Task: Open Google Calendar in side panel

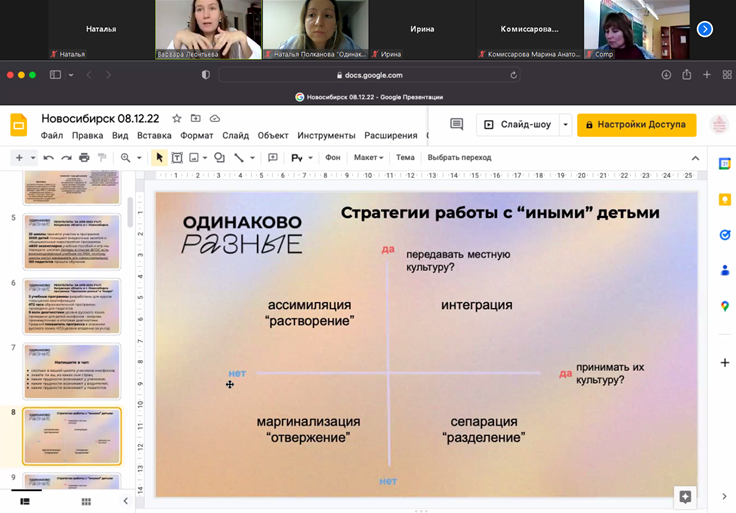Action: pos(724,163)
